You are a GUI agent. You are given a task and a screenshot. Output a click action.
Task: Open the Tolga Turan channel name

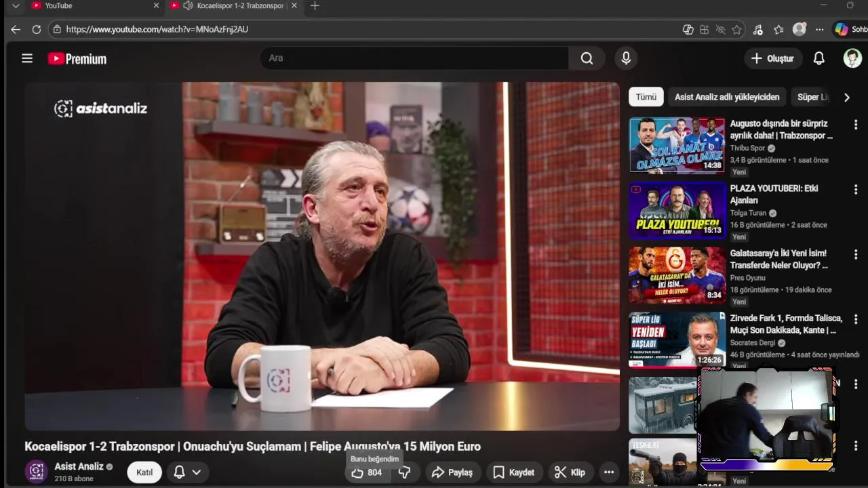[x=748, y=213]
